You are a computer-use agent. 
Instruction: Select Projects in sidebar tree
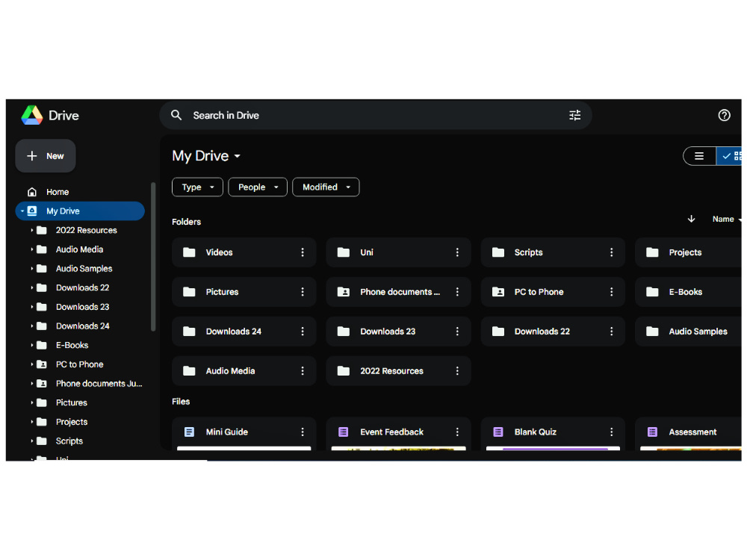click(x=72, y=422)
